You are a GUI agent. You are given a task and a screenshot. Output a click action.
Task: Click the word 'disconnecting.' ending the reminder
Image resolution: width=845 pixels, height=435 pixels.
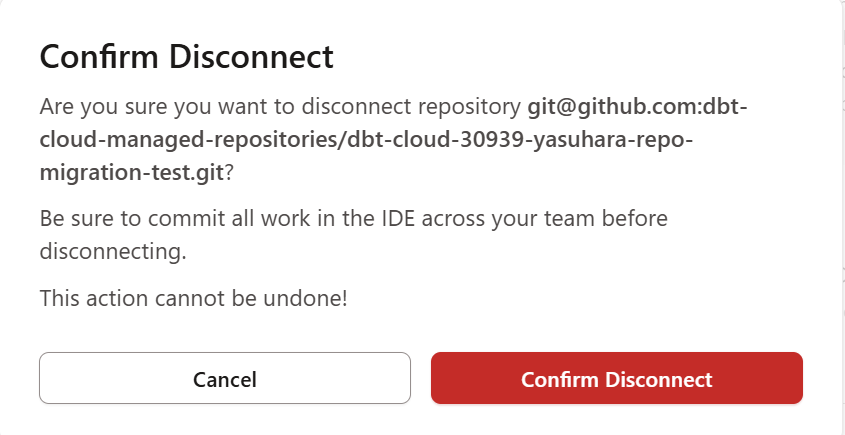pos(113,251)
